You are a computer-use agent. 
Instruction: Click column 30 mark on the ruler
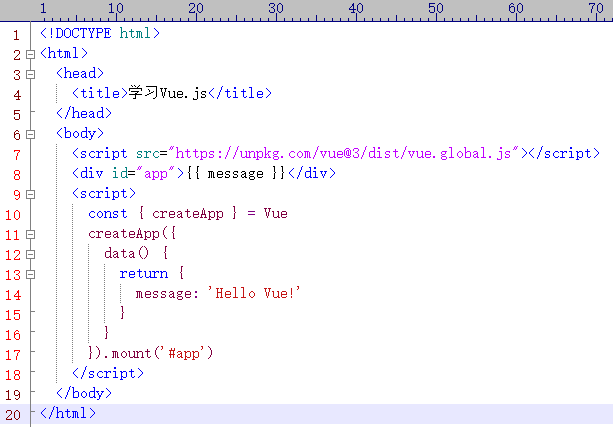coord(276,9)
